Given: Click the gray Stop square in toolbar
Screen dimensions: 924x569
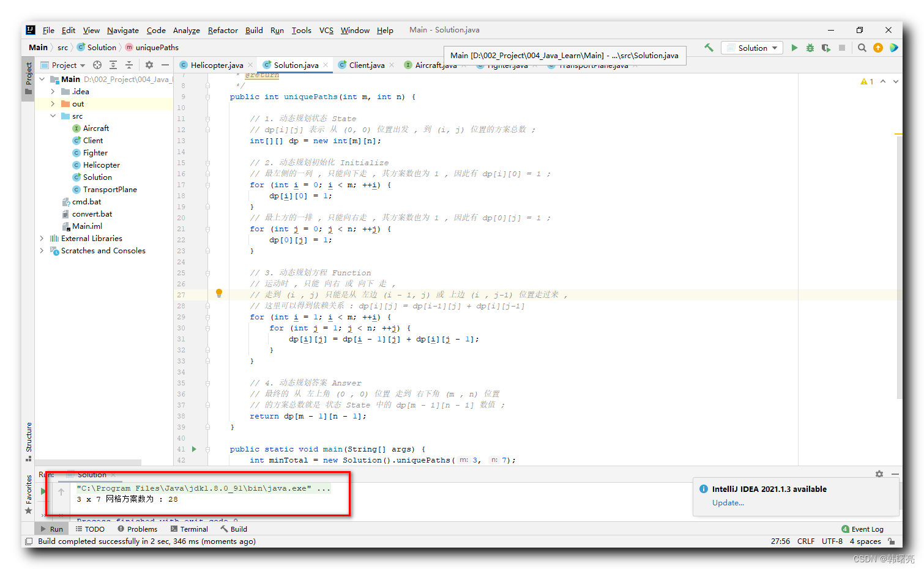Looking at the screenshot, I should point(842,48).
